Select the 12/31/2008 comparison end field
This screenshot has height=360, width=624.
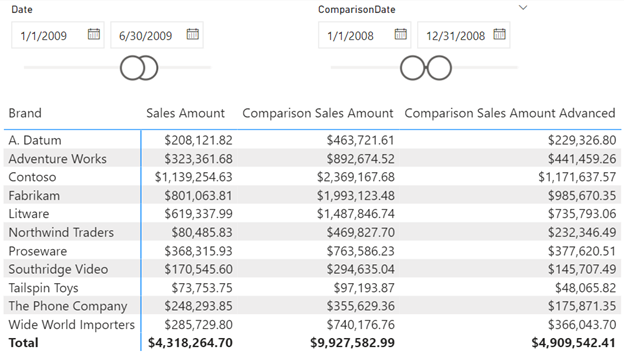[464, 35]
